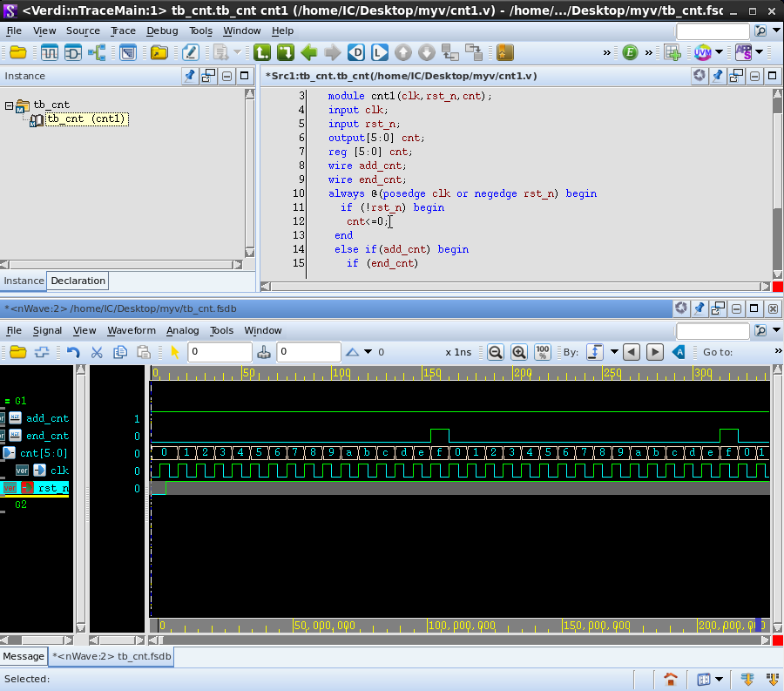
Task: Toggle the pin on the source code panel
Action: tap(717, 76)
